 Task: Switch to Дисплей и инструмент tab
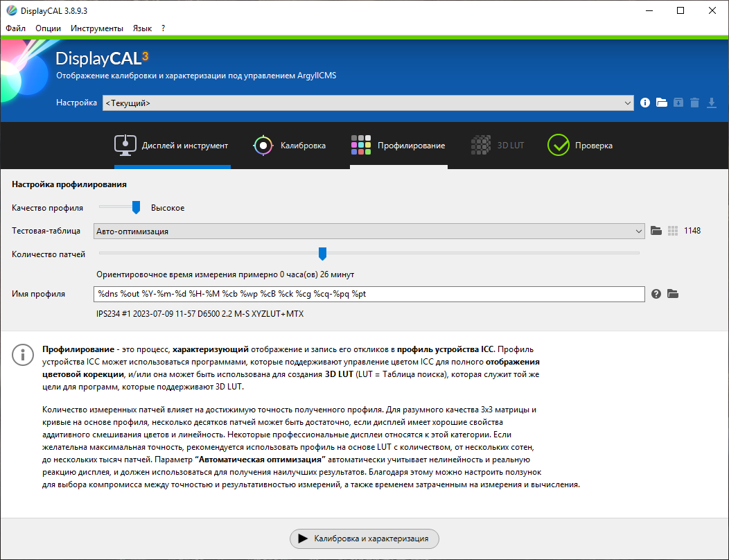click(x=173, y=146)
